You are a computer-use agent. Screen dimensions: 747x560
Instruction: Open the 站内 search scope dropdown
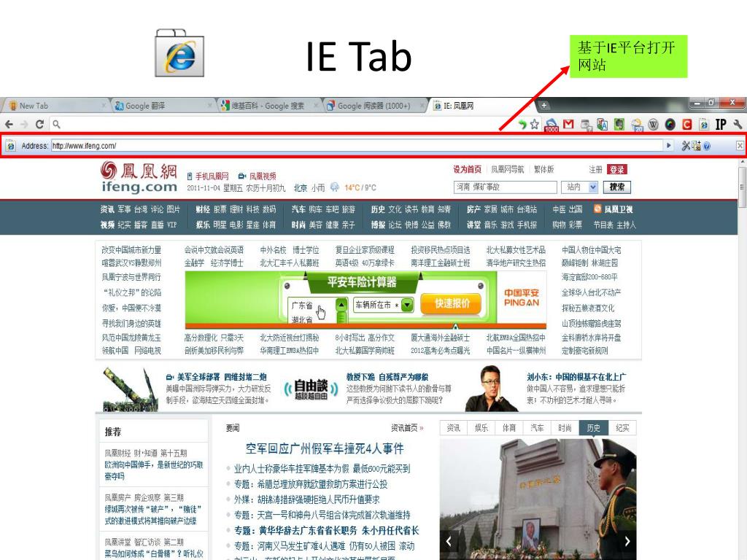click(579, 187)
